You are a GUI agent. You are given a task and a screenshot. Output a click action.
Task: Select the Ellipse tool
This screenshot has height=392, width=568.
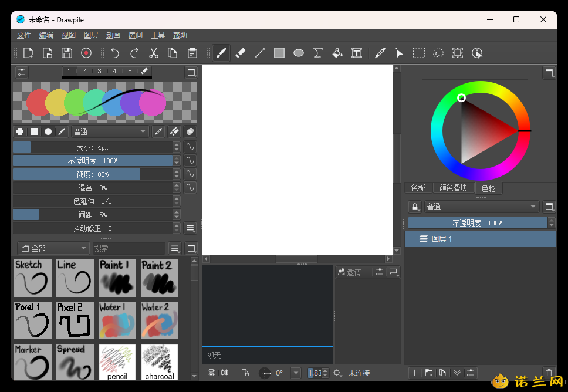point(299,53)
